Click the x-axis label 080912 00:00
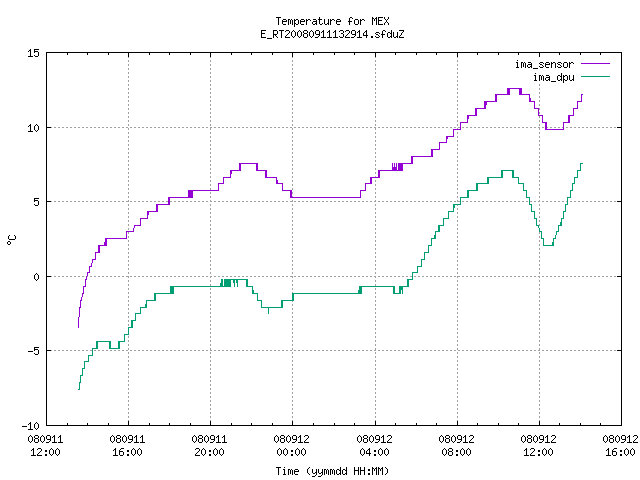Screen dimensions: 640x480 click(291, 446)
